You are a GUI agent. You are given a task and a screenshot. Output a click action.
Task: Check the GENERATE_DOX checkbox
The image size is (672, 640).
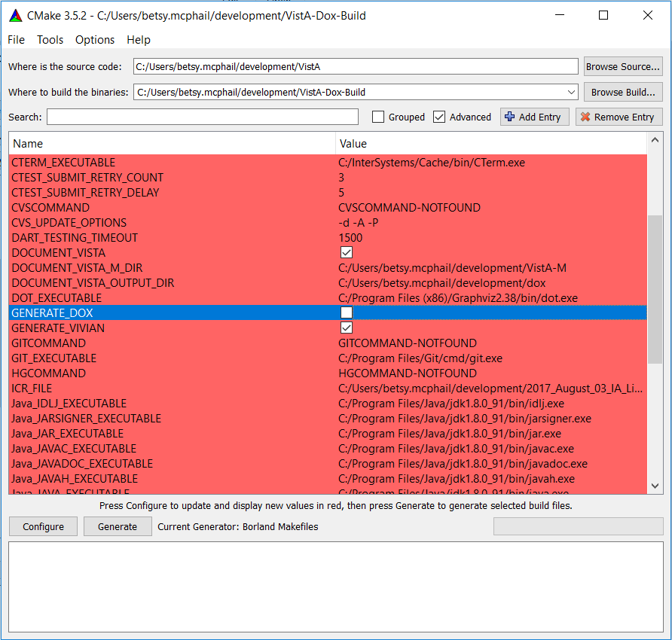[x=347, y=312]
